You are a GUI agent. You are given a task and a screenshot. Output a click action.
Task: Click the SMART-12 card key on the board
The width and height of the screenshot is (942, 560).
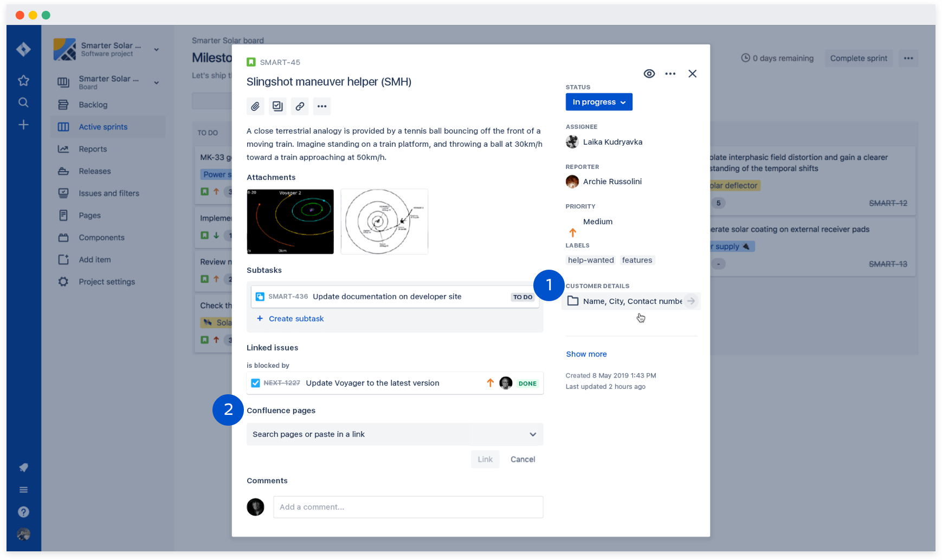(888, 203)
